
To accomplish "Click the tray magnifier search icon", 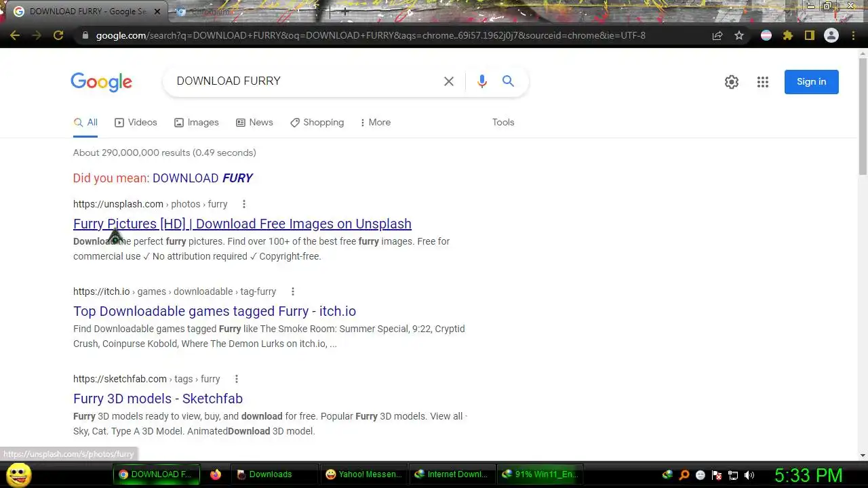I will [684, 475].
